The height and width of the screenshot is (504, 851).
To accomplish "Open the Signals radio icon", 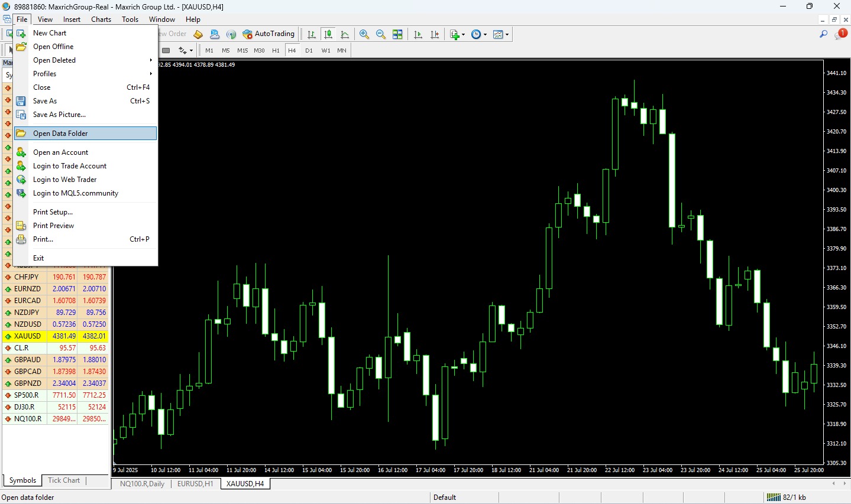I will pos(231,34).
